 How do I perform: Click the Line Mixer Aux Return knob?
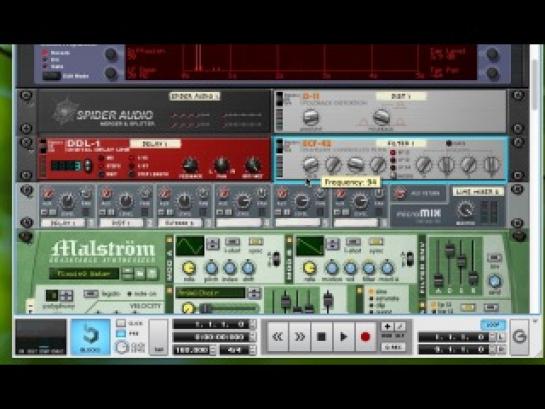pyautogui.click(x=400, y=194)
